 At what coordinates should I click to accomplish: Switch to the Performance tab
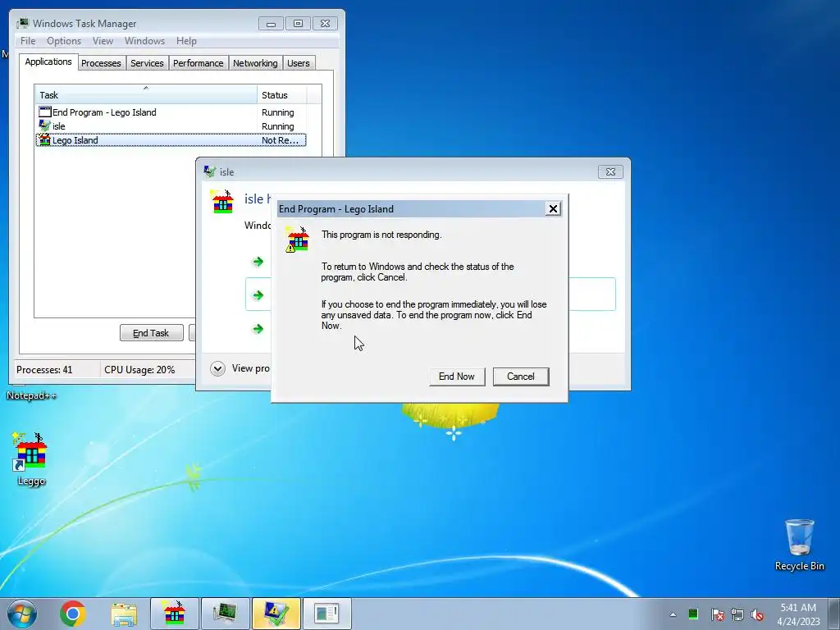[x=199, y=63]
